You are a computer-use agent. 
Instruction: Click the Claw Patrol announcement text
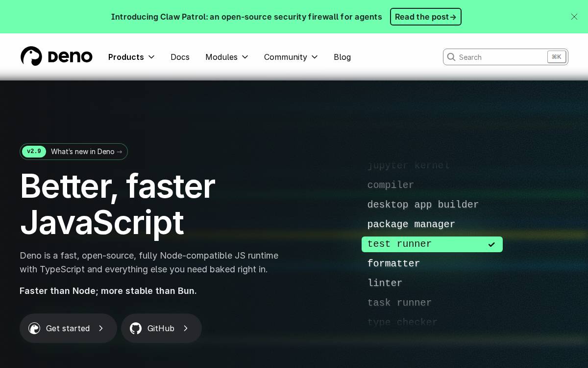pyautogui.click(x=246, y=17)
